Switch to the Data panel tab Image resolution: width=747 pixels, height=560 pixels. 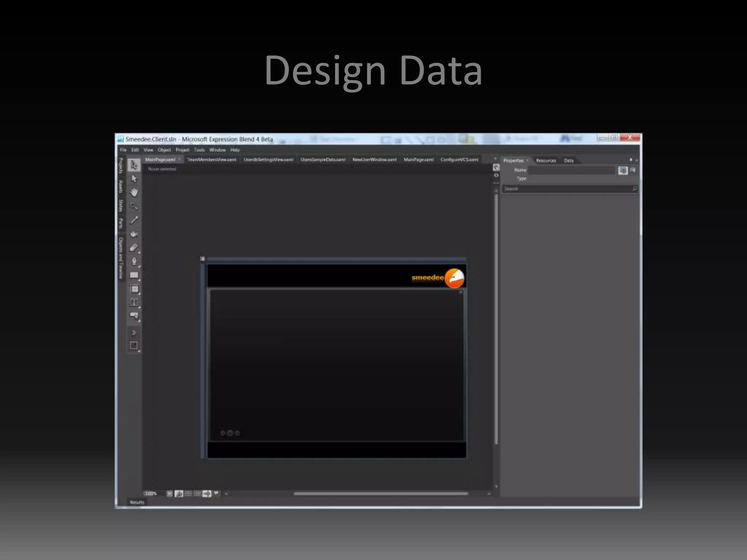[568, 160]
